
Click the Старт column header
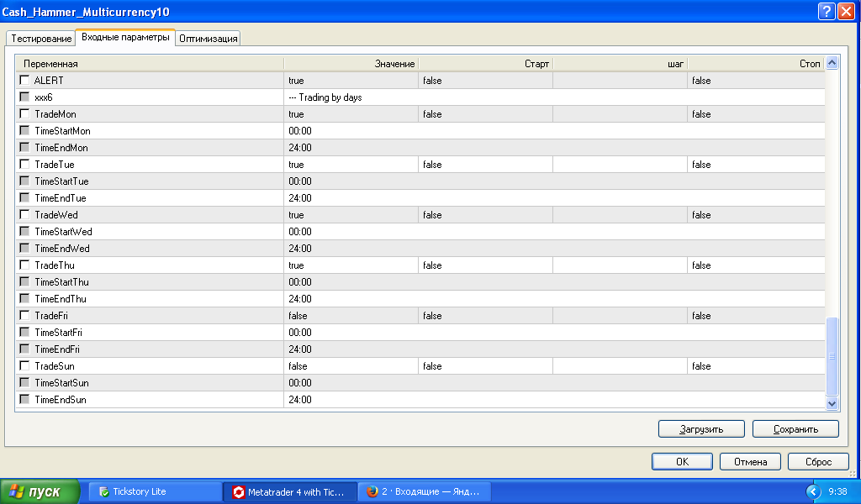(485, 64)
